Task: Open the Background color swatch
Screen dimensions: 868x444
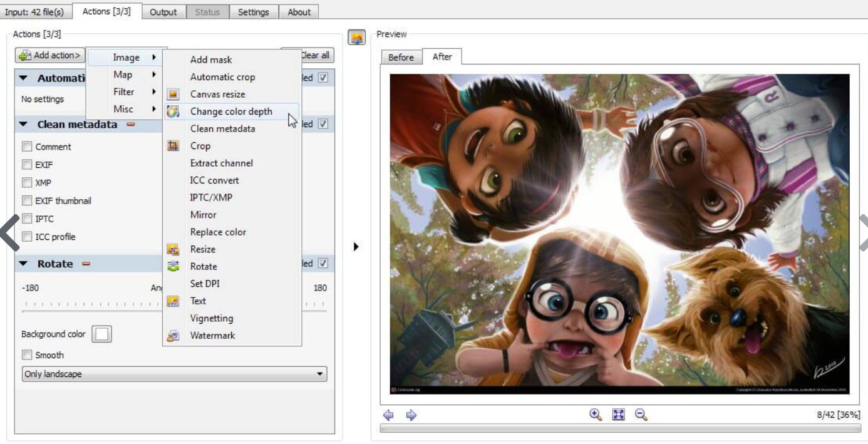Action: [x=101, y=334]
